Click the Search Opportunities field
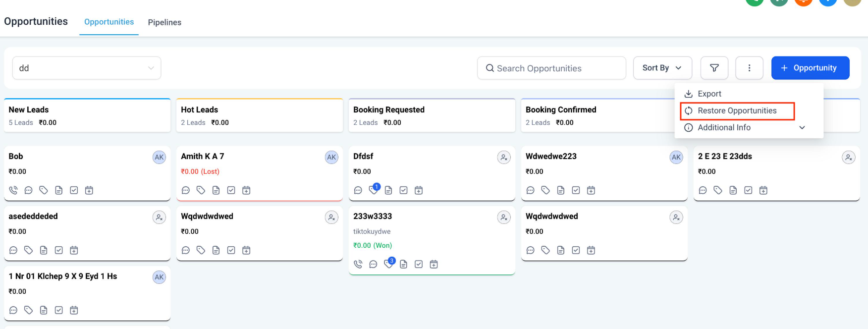This screenshot has height=329, width=868. tap(551, 68)
